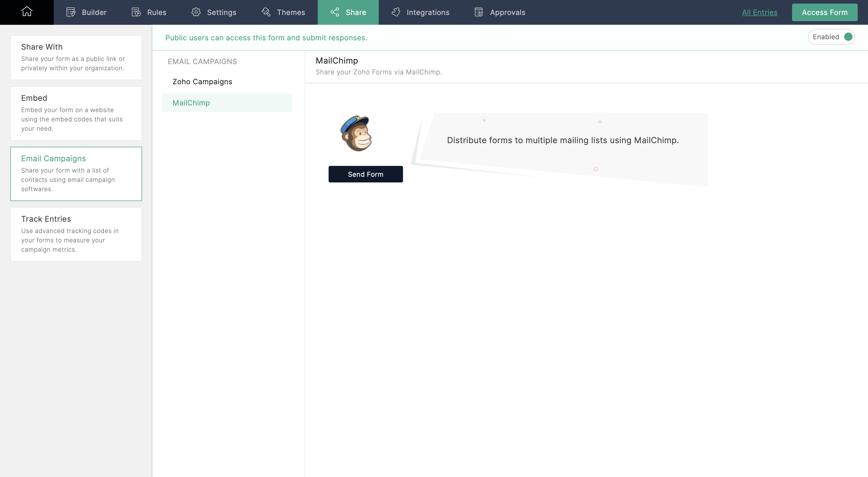
Task: Switch to the Settings tab
Action: [x=214, y=12]
